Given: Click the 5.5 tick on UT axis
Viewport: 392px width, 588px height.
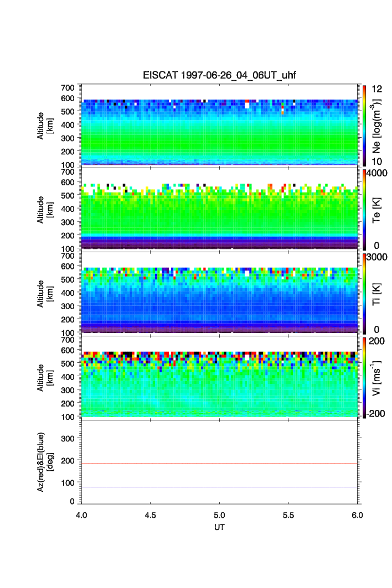Looking at the screenshot, I should tap(288, 515).
